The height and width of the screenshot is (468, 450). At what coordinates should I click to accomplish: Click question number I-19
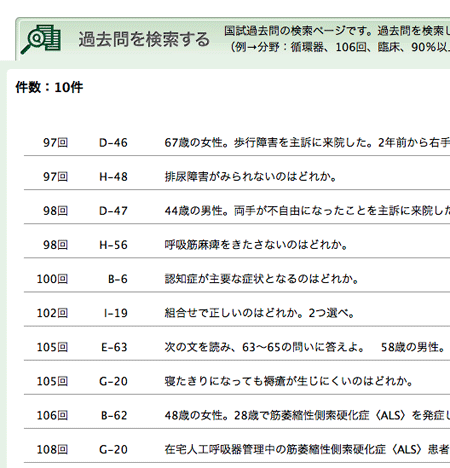point(116,313)
